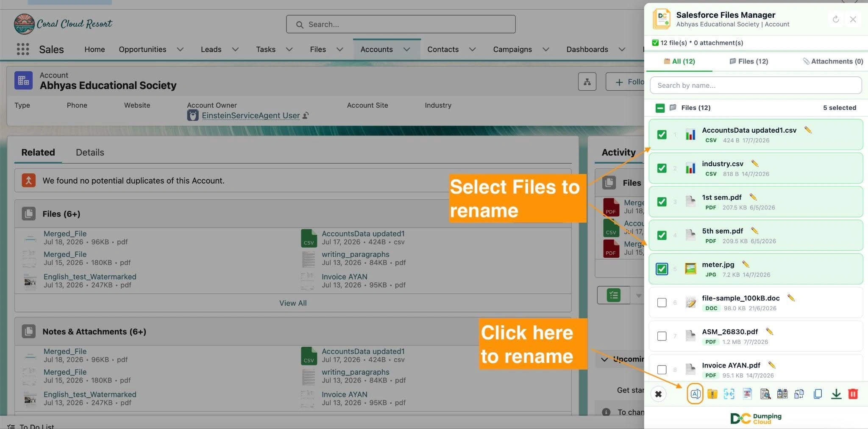Open the EinsteinServiceAgent User owner link

click(x=251, y=115)
